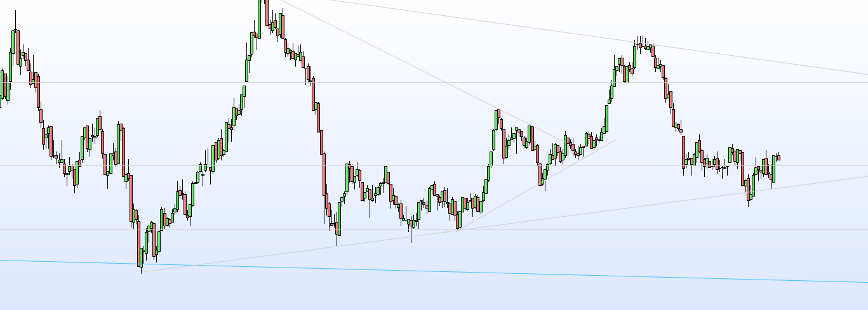Select the topmost gray horizontal level line
Image resolution: width=868 pixels, height=310 pixels.
[444, 82]
